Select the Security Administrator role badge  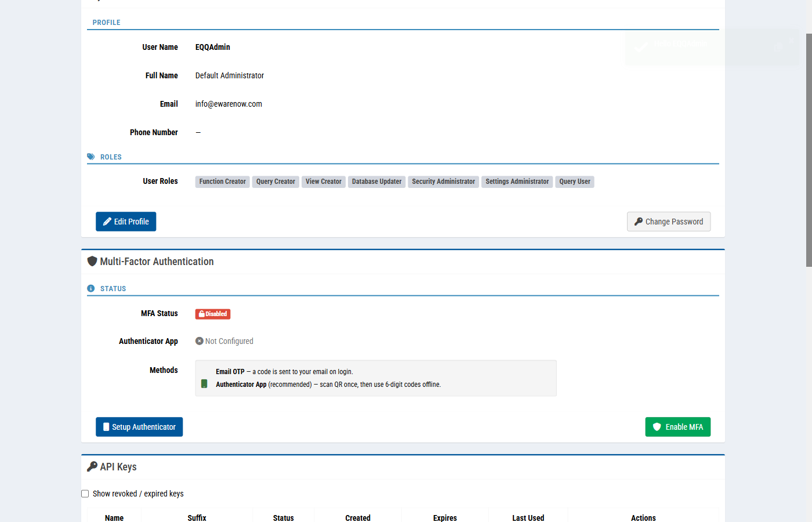[x=443, y=182]
